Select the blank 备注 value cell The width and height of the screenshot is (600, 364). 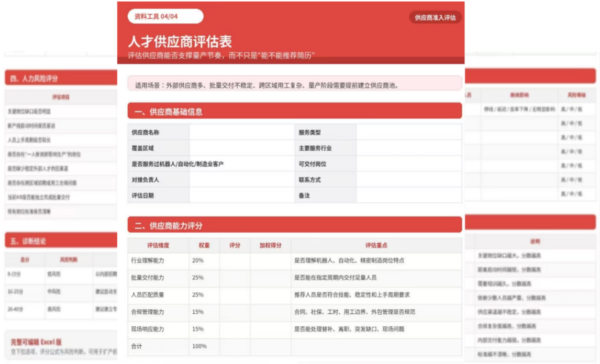pyautogui.click(x=409, y=195)
